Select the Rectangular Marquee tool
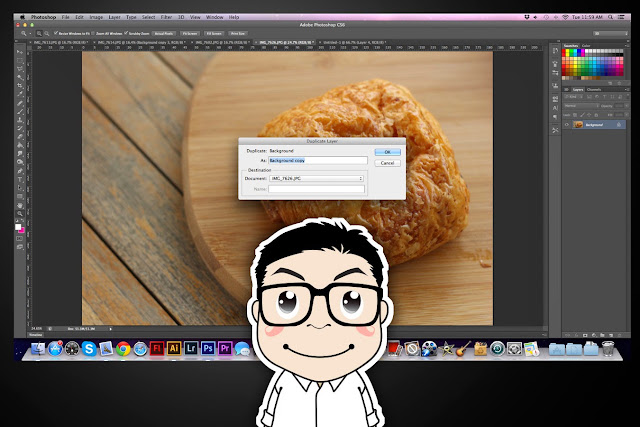640x427 pixels. (x=20, y=61)
